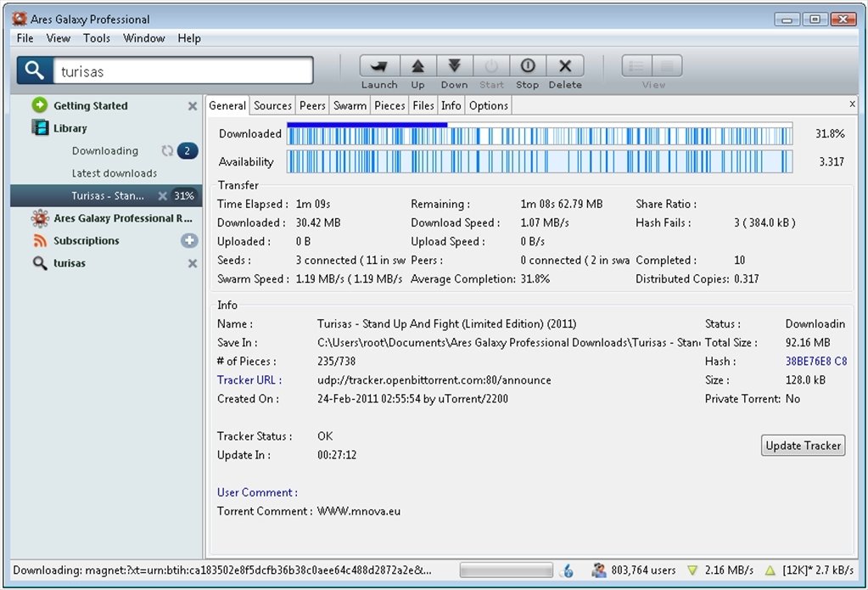This screenshot has height=590, width=868.
Task: Switch to the Options tab
Action: tap(488, 105)
